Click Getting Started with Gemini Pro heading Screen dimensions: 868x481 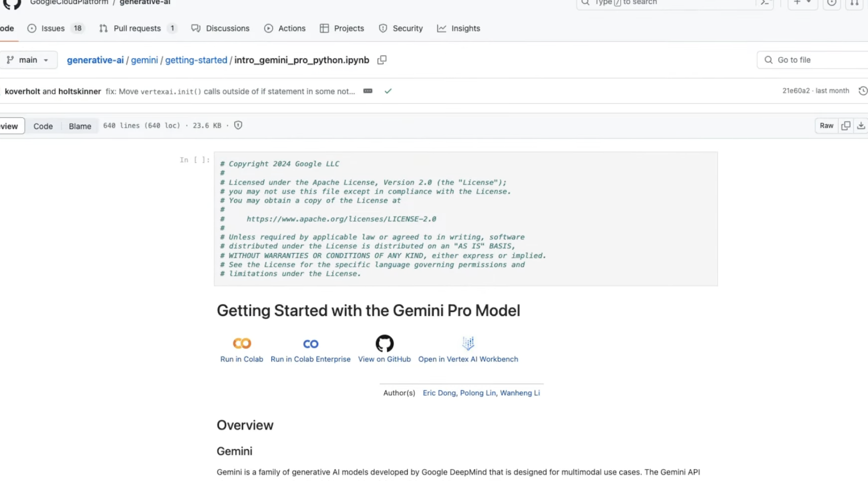[x=368, y=310]
